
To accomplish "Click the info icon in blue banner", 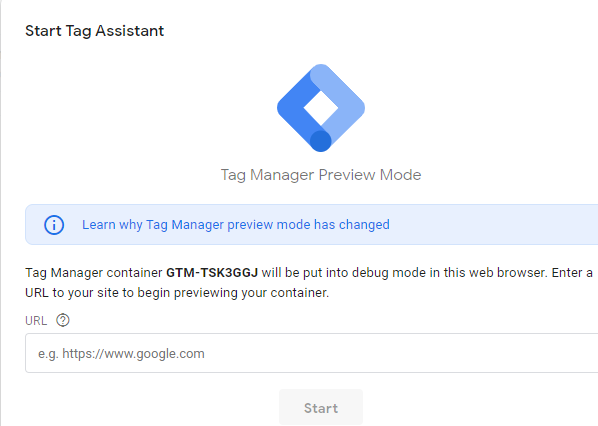I will pyautogui.click(x=54, y=225).
